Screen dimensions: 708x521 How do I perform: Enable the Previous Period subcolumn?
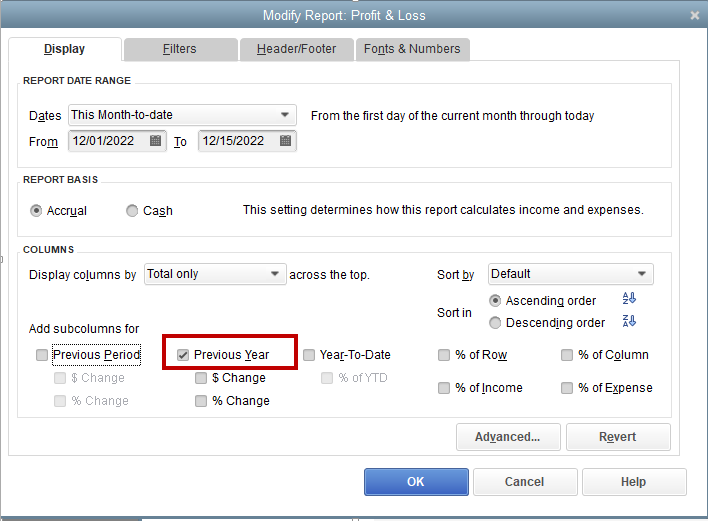pos(42,355)
